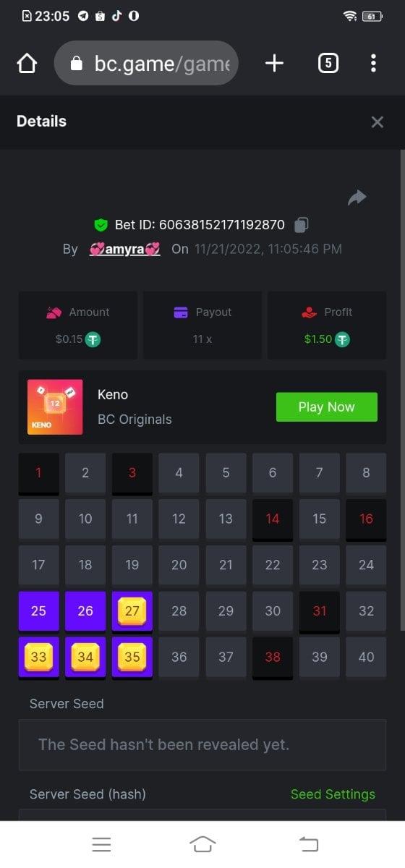
Task: Click the Server Seed field
Action: coord(202,744)
